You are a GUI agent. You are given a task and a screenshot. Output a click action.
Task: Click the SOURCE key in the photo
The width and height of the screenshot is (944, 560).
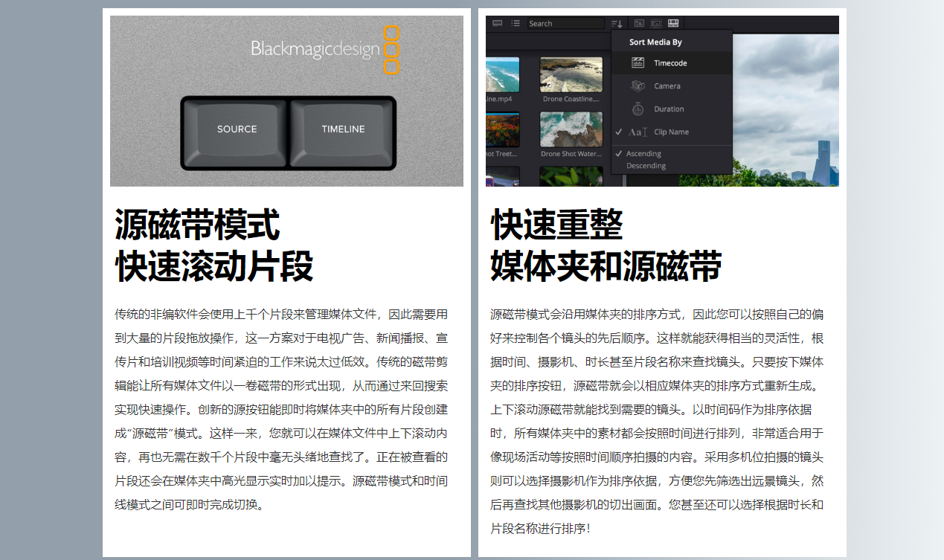pyautogui.click(x=236, y=132)
